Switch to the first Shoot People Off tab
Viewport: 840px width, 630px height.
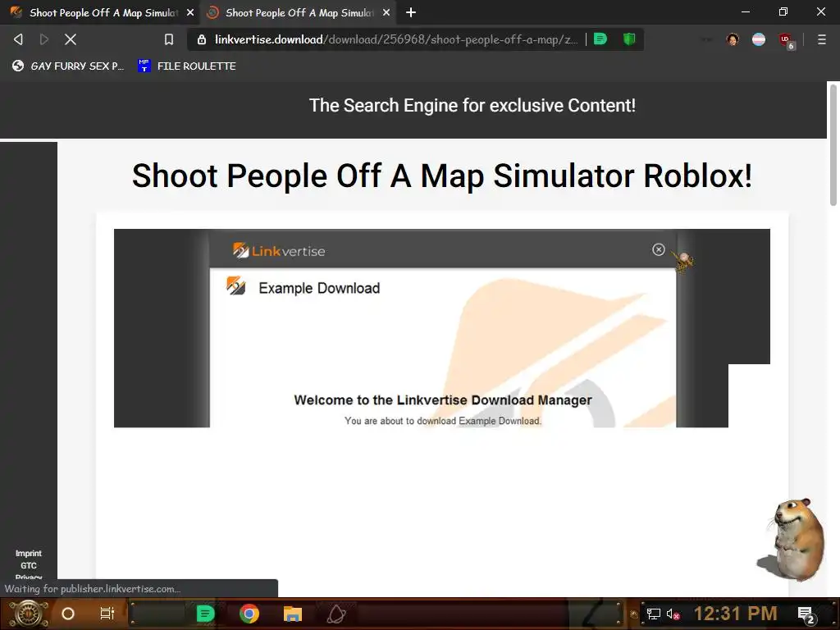pyautogui.click(x=99, y=12)
